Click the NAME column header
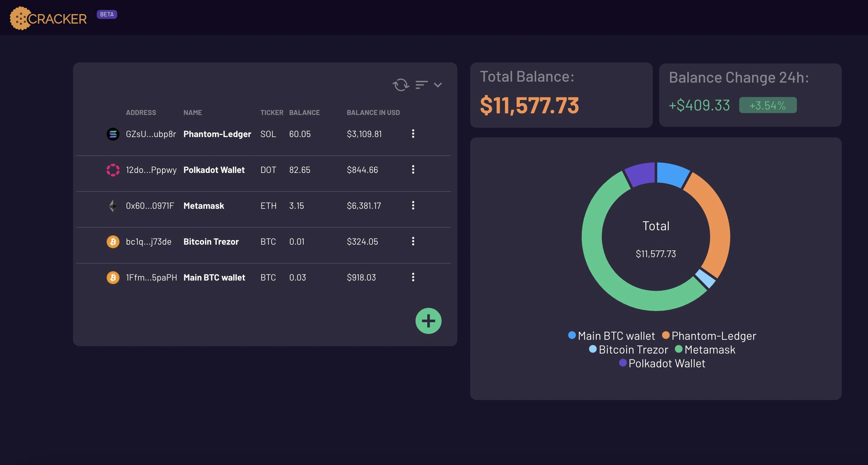 coord(193,112)
